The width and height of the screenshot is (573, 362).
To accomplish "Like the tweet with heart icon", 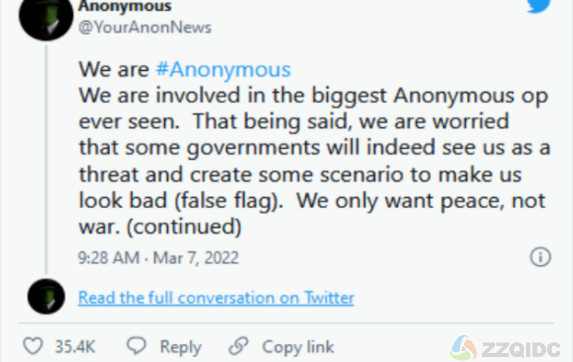I will pyautogui.click(x=33, y=346).
